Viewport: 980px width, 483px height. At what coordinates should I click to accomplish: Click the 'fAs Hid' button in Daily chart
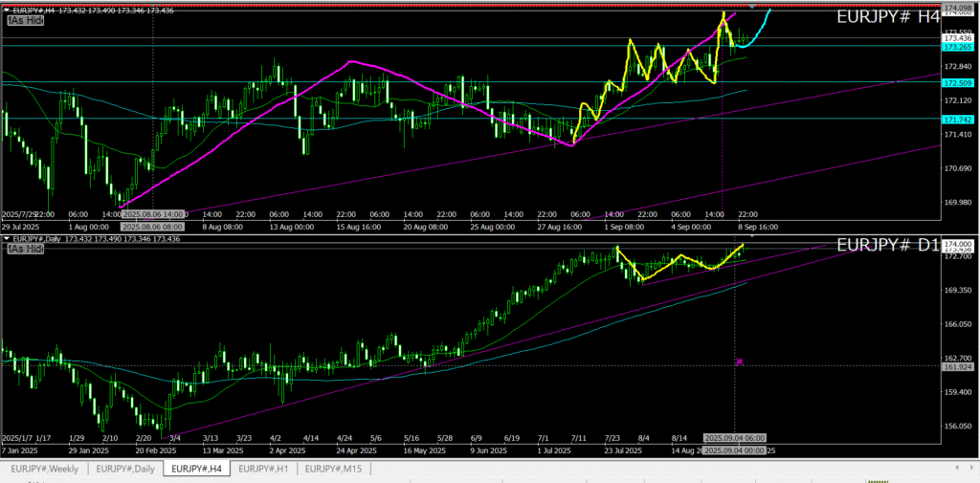26,250
